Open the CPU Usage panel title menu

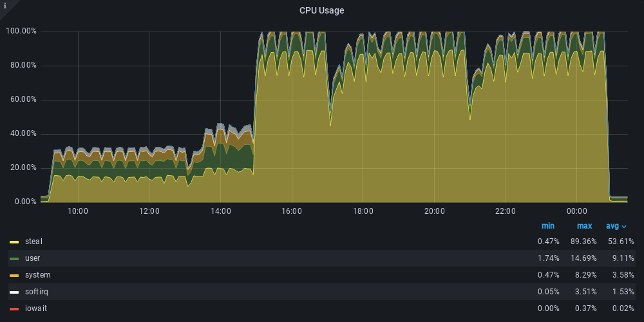pyautogui.click(x=321, y=10)
